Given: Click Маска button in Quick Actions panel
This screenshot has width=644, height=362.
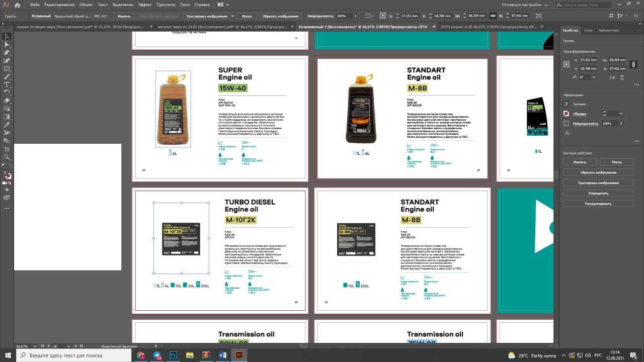Looking at the screenshot, I should 617,162.
